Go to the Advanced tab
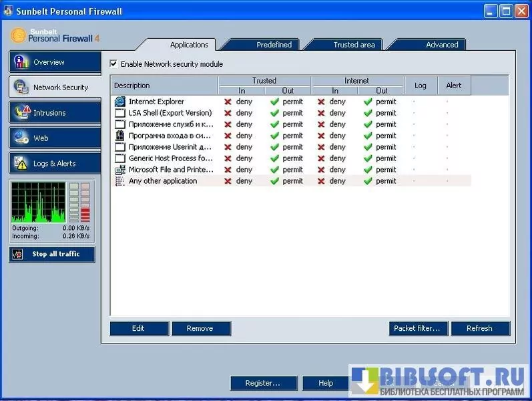Viewport: 532px width, 401px height. (442, 45)
